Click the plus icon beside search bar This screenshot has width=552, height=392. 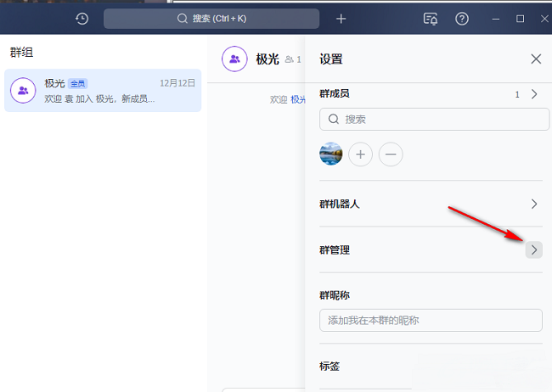point(341,19)
